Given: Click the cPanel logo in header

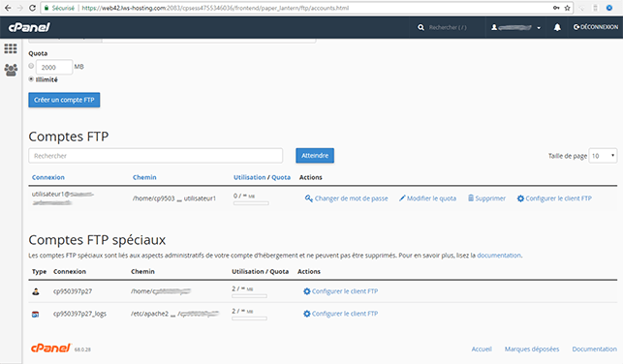Looking at the screenshot, I should (x=29, y=27).
